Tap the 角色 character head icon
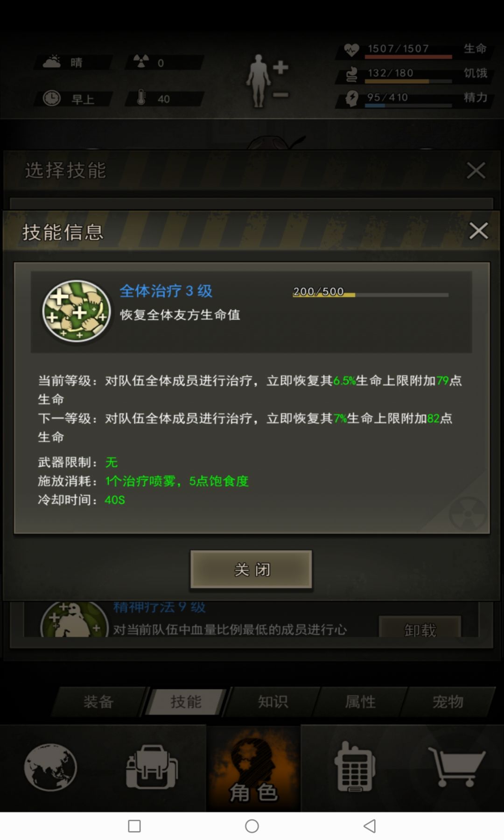Viewport: 504px width, 840px height. coord(254,768)
